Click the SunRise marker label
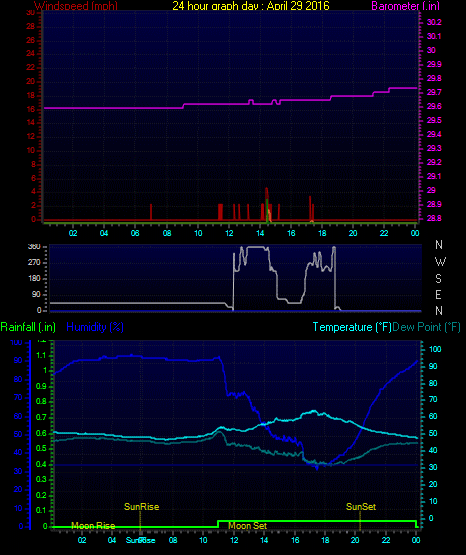This screenshot has height=555, width=466. [x=142, y=507]
